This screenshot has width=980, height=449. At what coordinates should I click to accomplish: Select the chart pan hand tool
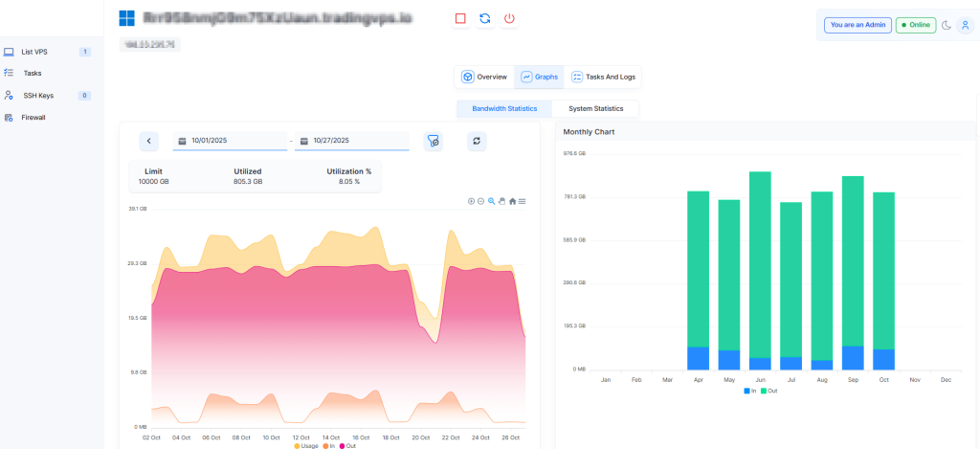tap(501, 201)
